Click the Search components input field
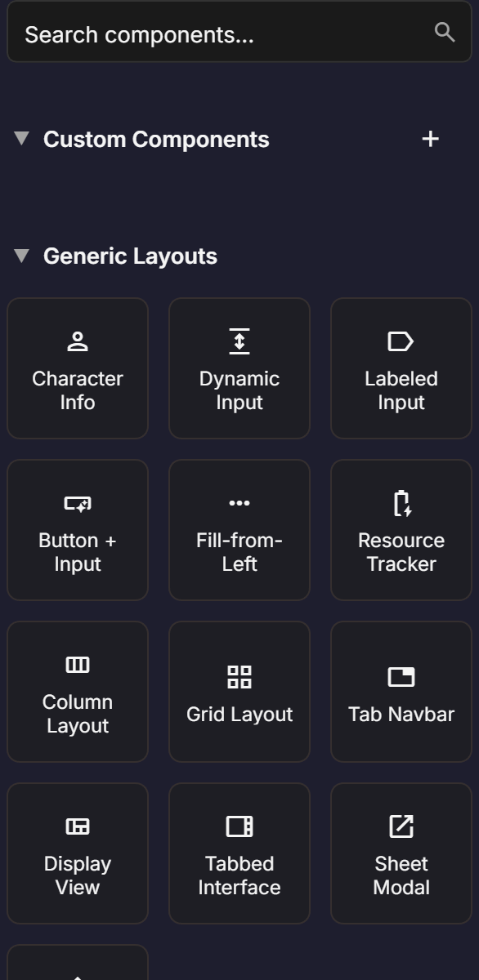479x980 pixels. [204, 33]
